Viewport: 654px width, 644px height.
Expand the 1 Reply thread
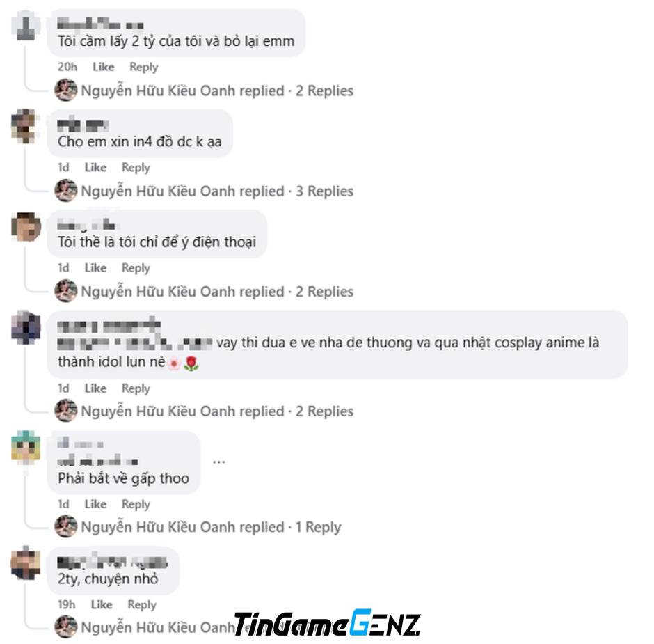[318, 527]
